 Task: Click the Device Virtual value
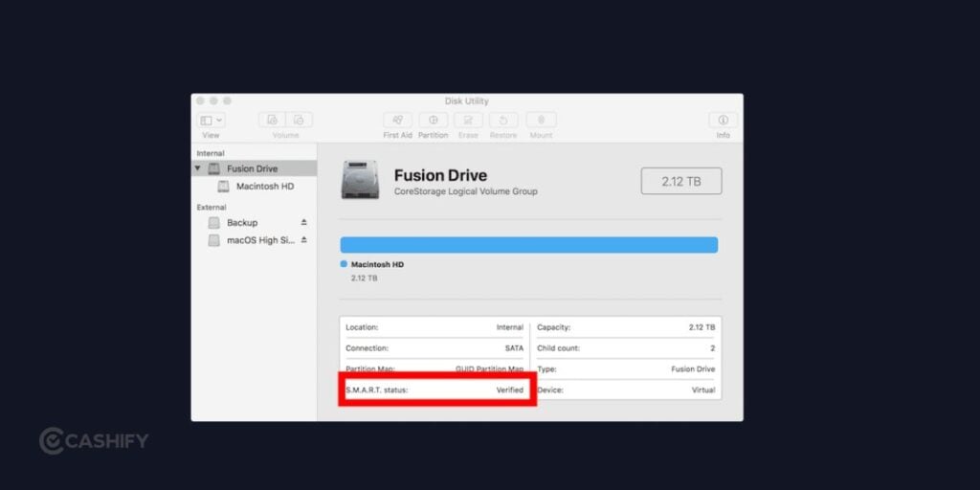click(703, 390)
